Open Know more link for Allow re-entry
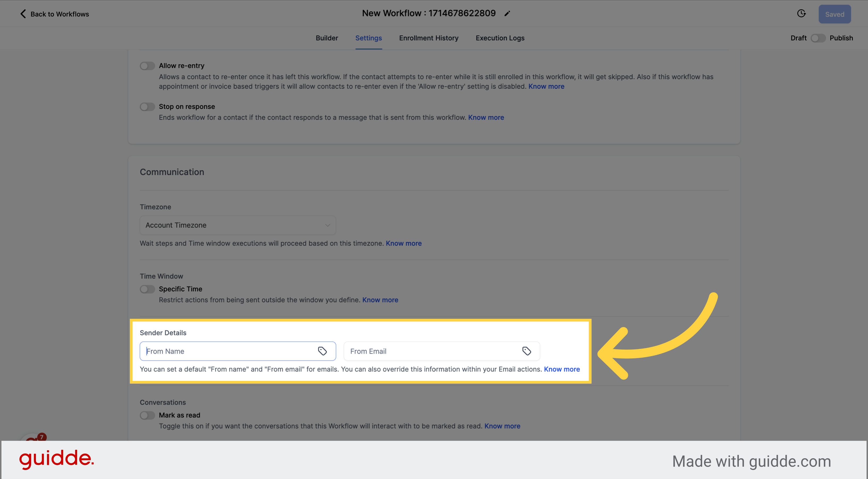The width and height of the screenshot is (868, 479). tap(546, 86)
